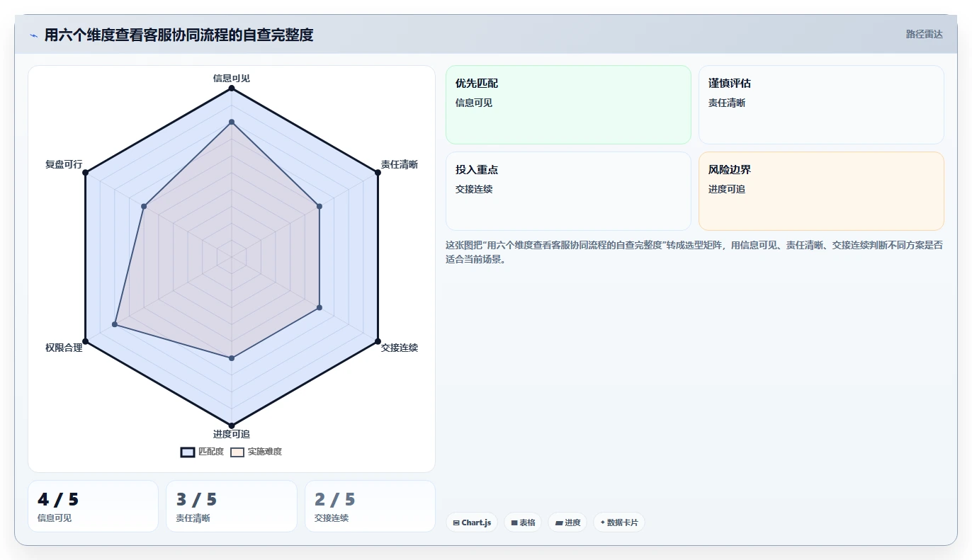This screenshot has width=972, height=560.
Task: Click 实施难度 inner point on 交接连续 axis
Action: tap(320, 307)
